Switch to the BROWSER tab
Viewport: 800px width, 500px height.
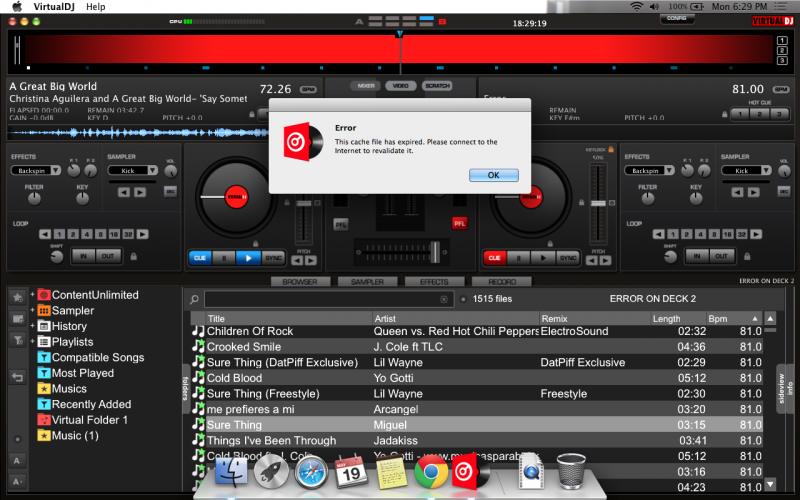300,282
